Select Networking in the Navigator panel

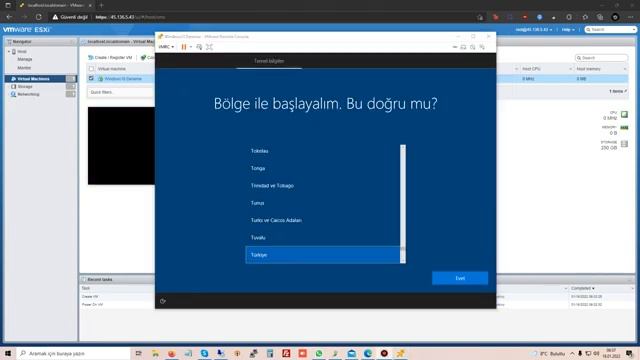28,94
